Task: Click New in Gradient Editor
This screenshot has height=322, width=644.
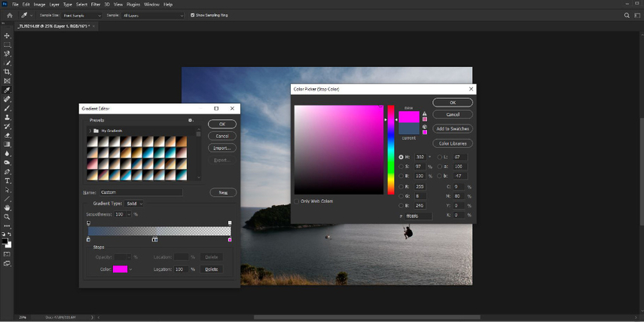Action: (x=223, y=192)
